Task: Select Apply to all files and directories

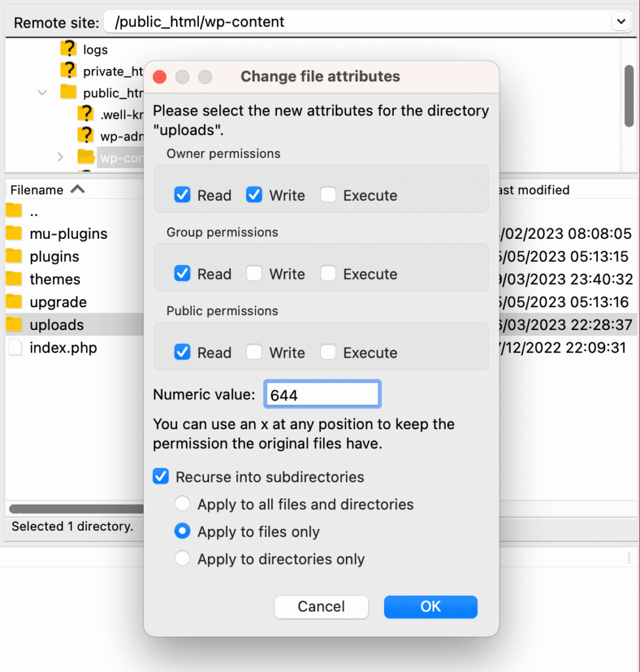Action: [x=182, y=503]
